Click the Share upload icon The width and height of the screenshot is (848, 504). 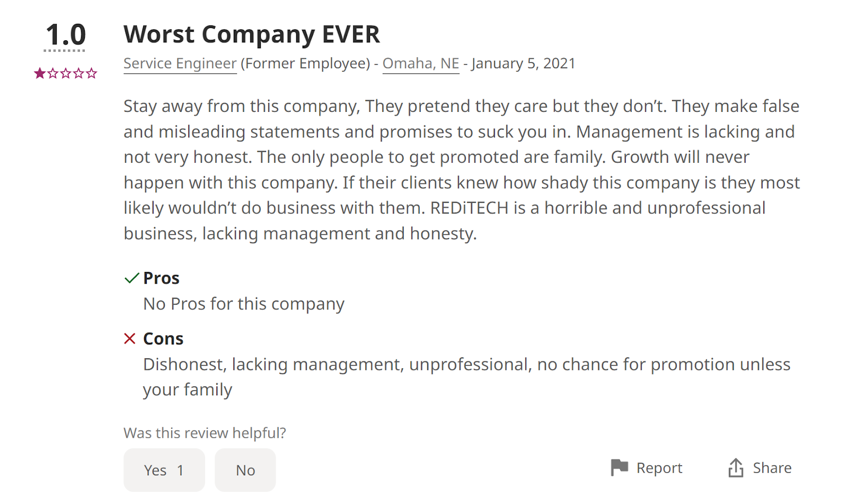click(736, 467)
